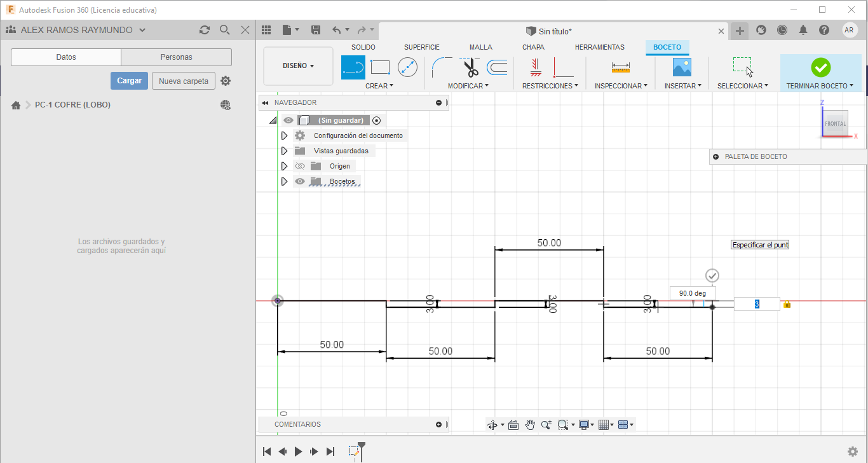Viewport: 868px width, 463px height.
Task: Open the INSERTAR dropdown menu
Action: 683,86
